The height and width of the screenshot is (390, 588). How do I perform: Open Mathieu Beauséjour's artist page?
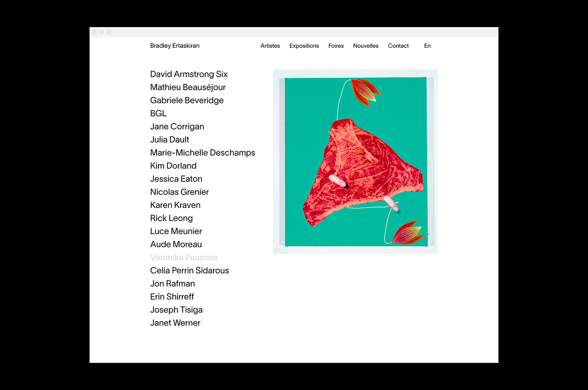pyautogui.click(x=188, y=87)
